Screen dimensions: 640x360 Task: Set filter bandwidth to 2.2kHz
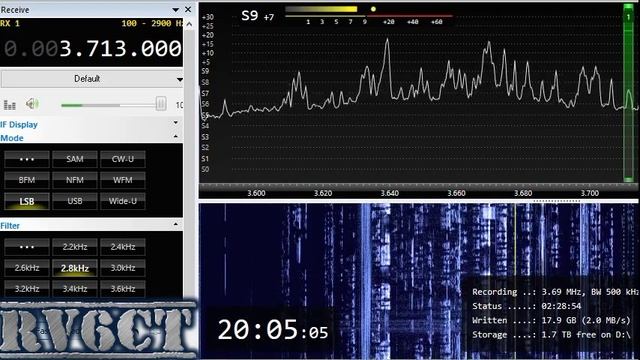pos(75,247)
